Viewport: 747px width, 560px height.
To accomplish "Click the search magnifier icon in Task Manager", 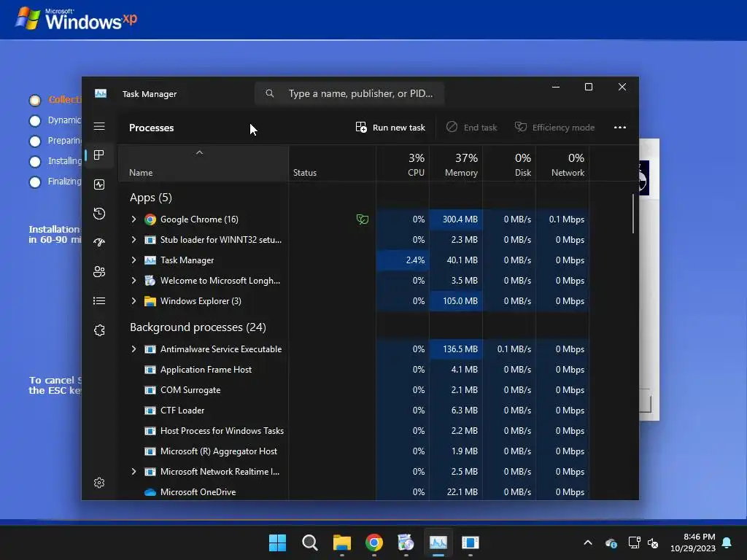I will click(270, 93).
